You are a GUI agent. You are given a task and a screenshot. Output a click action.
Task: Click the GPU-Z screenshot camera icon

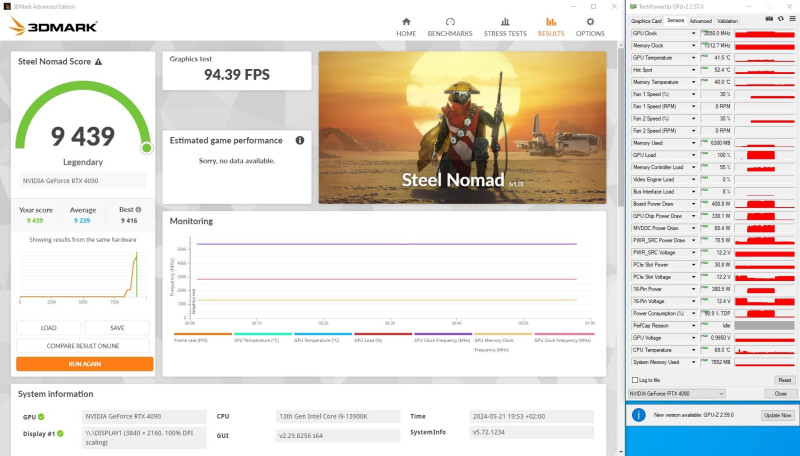point(769,19)
